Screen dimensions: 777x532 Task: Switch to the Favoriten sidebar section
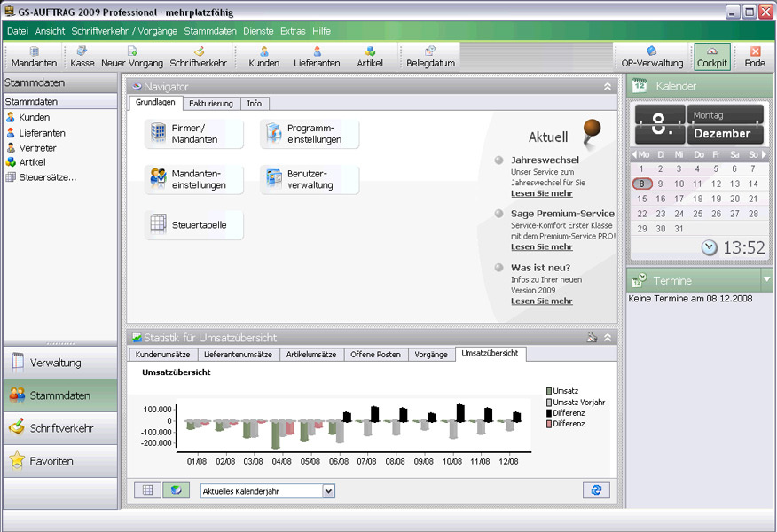pos(60,461)
